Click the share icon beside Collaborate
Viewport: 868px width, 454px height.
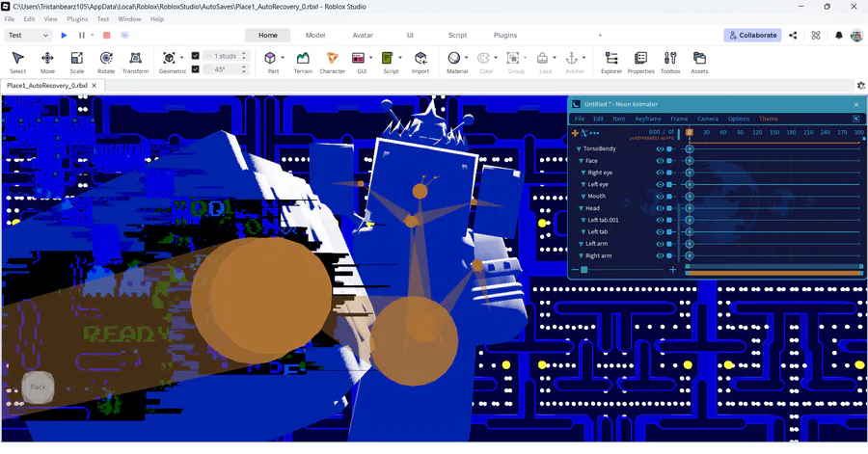[793, 35]
